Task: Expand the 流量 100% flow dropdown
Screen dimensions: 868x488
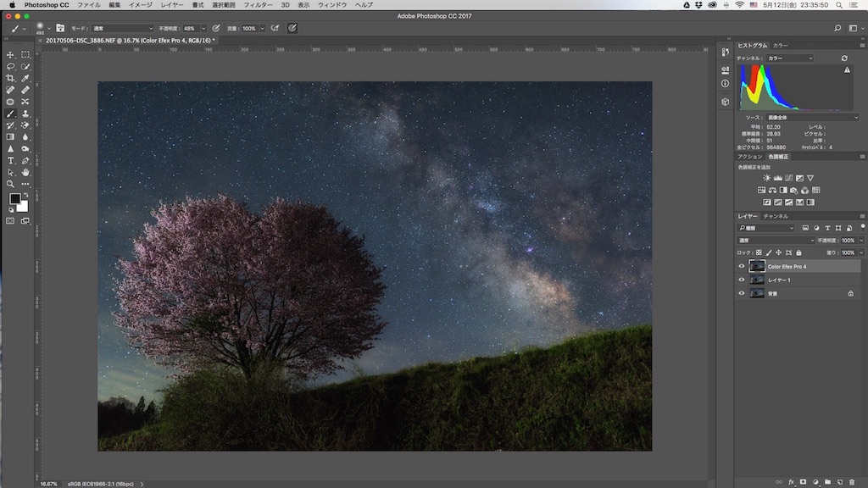Action: point(263,28)
